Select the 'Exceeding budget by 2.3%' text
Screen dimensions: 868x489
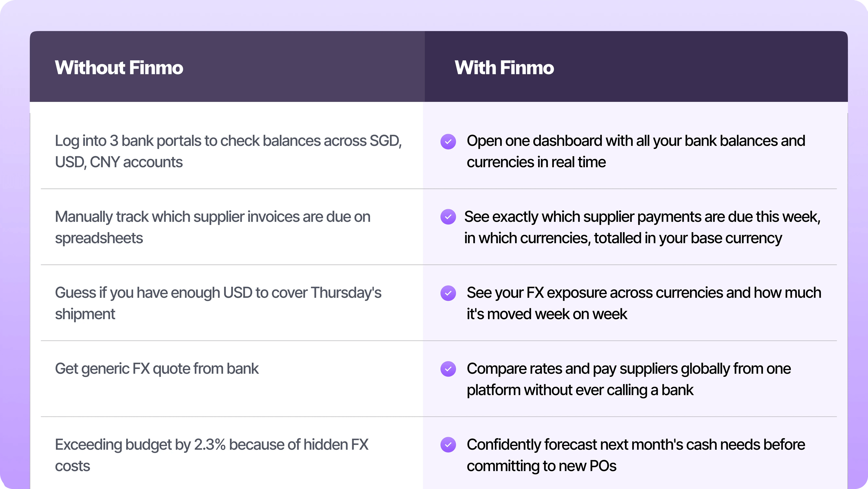point(211,455)
